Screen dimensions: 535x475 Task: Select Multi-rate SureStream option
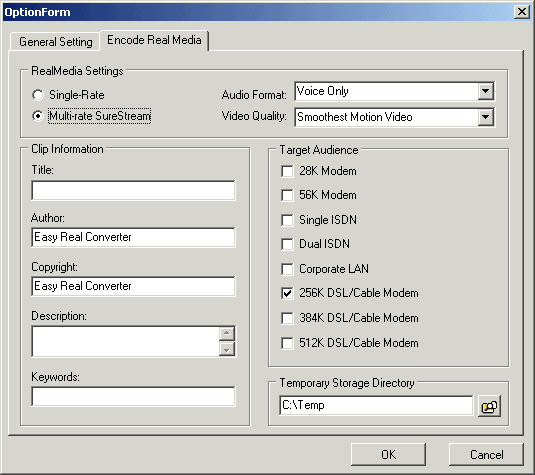(x=38, y=116)
